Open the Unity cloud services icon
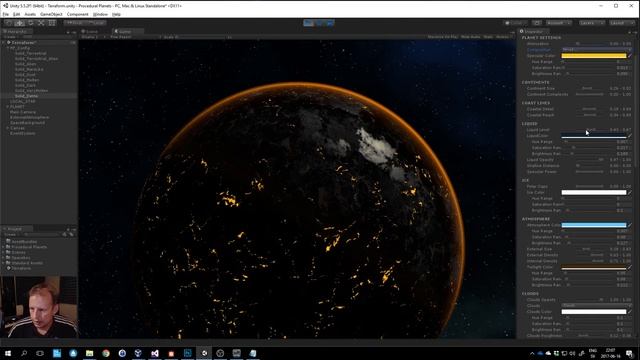 point(537,23)
